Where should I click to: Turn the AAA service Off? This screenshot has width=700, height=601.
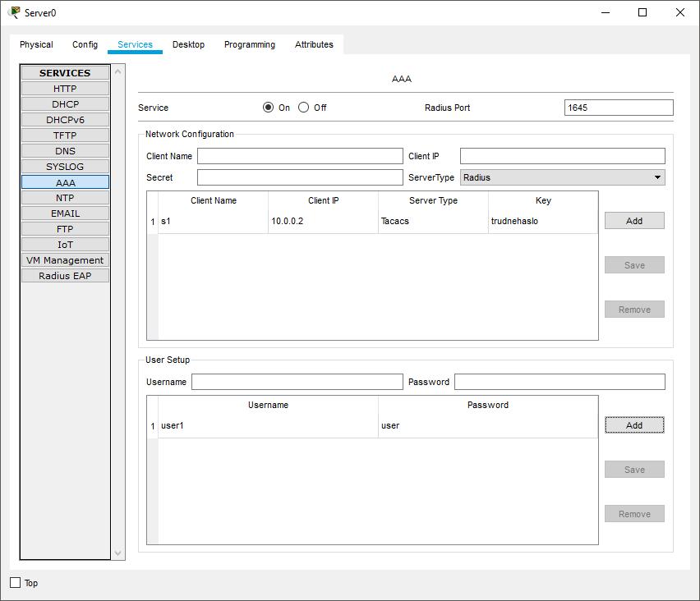(303, 108)
